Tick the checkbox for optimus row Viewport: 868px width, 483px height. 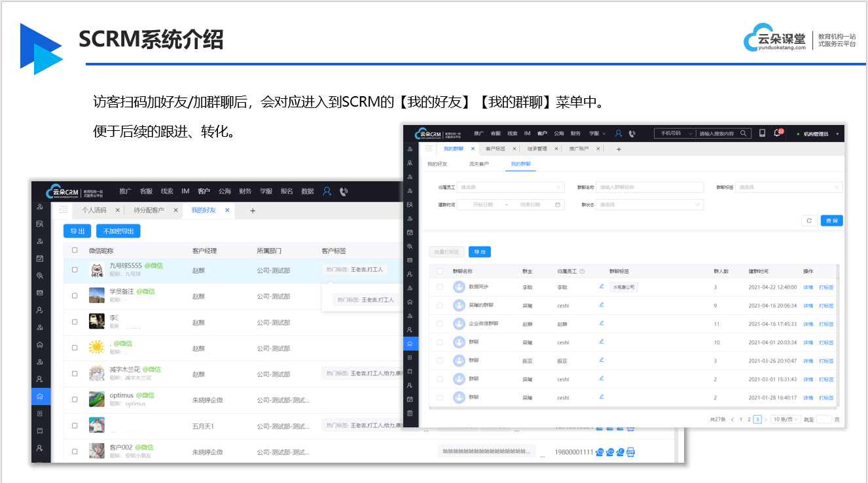click(75, 399)
